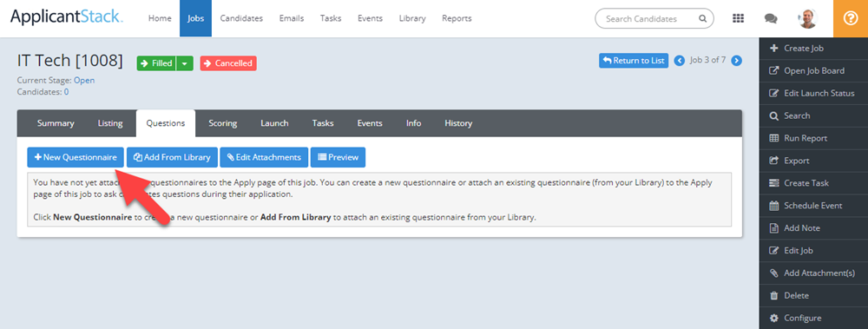Expand the Filled stage dropdown arrow
This screenshot has width=868, height=329.
(185, 63)
